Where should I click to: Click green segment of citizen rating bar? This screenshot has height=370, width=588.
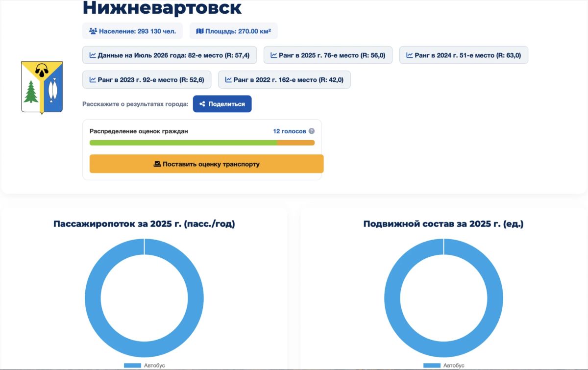(x=183, y=143)
